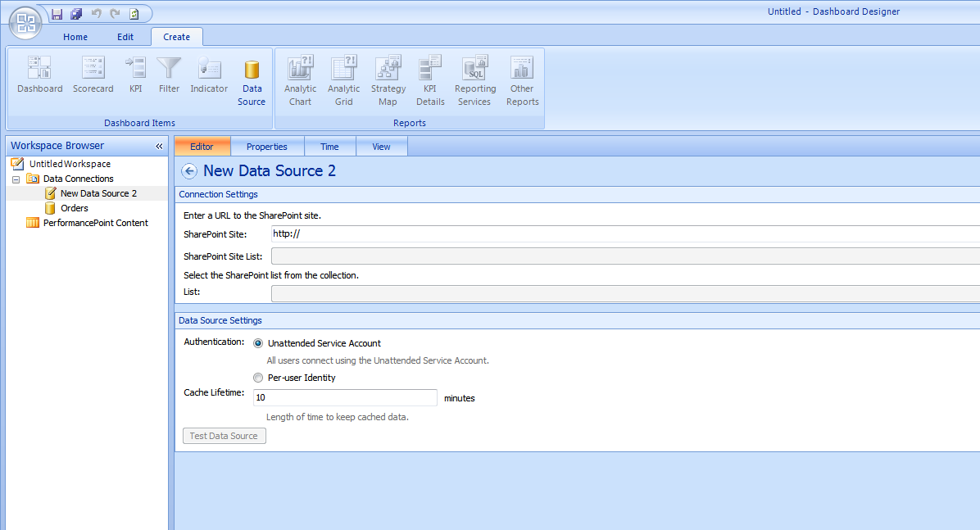Screen dimensions: 980x530
Task: Collapse the Workspace Browser pane
Action: (159, 146)
